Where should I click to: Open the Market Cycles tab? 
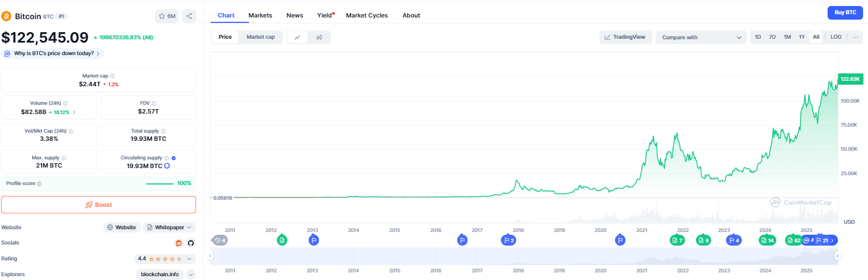click(367, 15)
